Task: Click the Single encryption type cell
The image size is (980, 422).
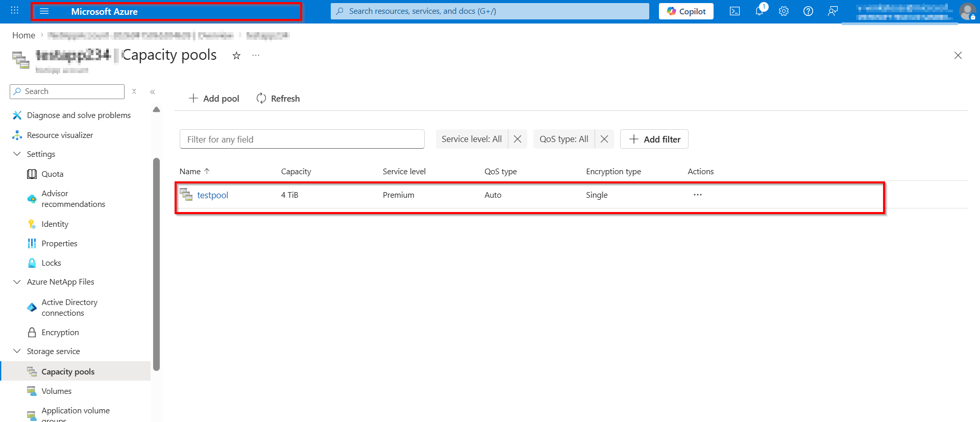Action: pyautogui.click(x=597, y=195)
